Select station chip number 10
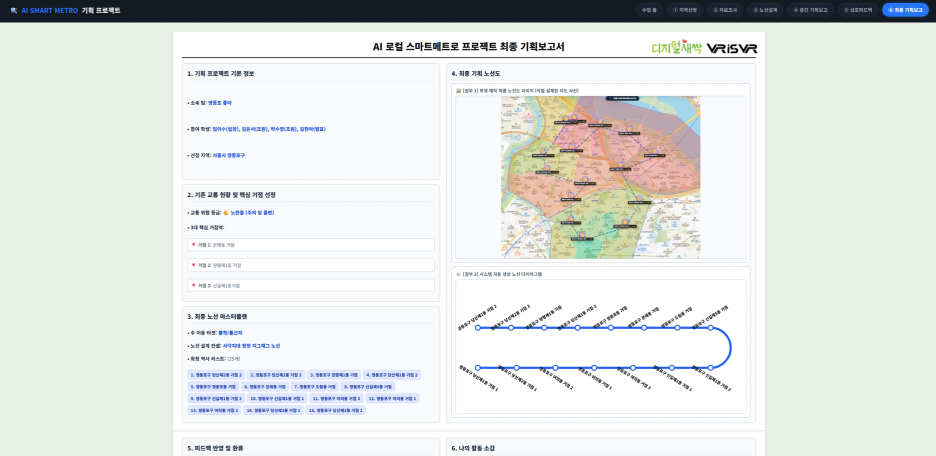936x456 pixels. click(278, 398)
